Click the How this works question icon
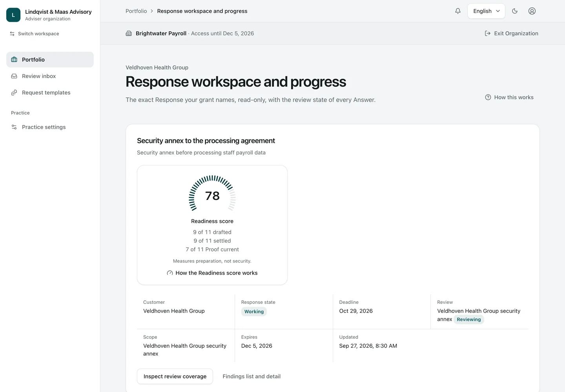The image size is (565, 392). pyautogui.click(x=488, y=97)
